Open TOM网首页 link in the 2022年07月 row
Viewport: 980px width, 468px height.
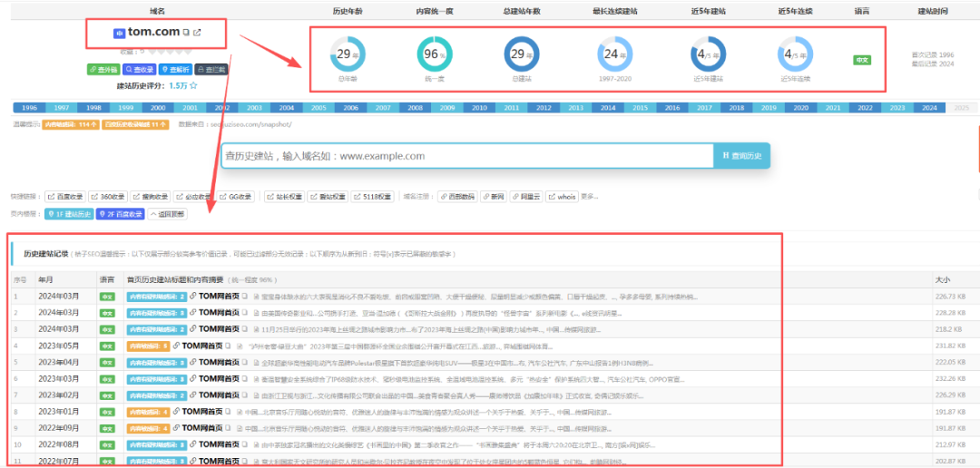coord(220,461)
